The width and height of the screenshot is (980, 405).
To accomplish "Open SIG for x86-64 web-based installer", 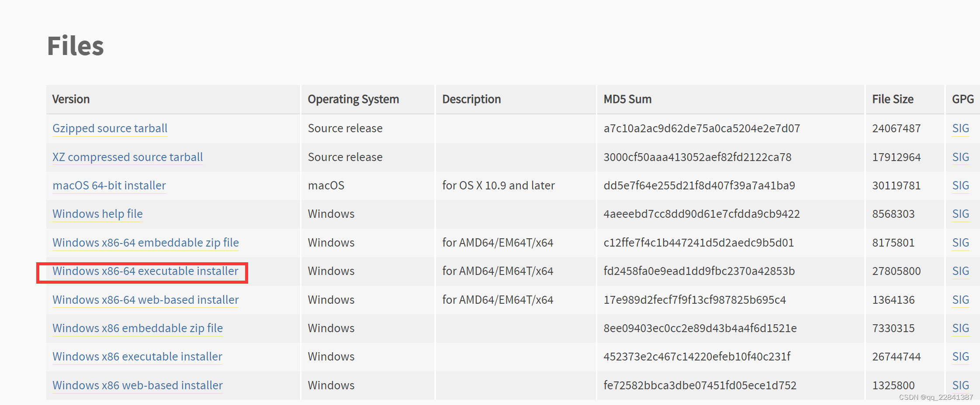I will [960, 300].
